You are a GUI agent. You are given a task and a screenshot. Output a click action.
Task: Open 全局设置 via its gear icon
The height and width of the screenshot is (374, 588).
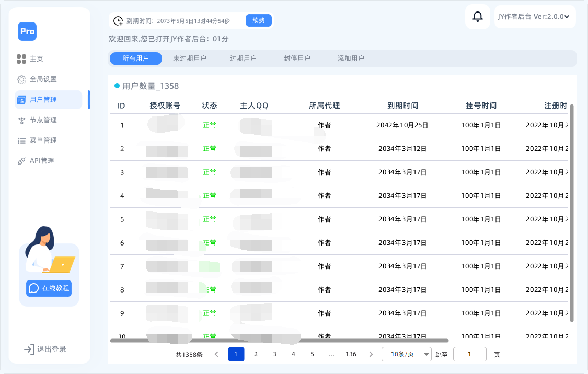(x=21, y=79)
